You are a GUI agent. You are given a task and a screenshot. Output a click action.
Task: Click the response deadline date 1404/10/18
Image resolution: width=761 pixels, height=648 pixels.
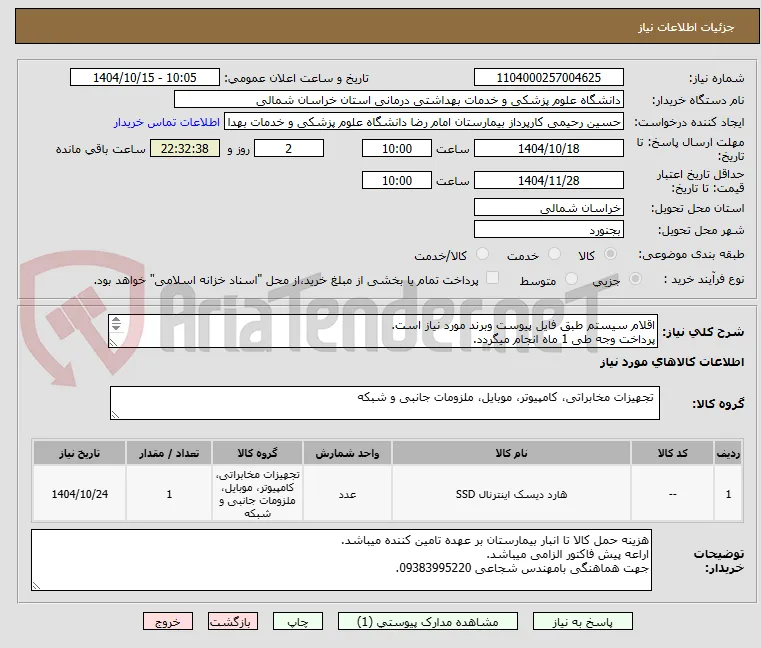548,149
